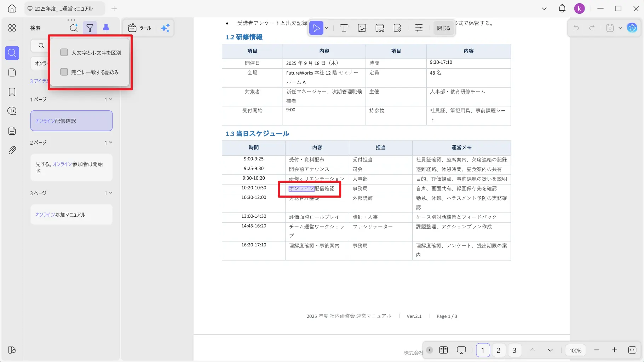Collapse the 2 ページ results group
Image resolution: width=644 pixels, height=362 pixels.
(x=111, y=142)
